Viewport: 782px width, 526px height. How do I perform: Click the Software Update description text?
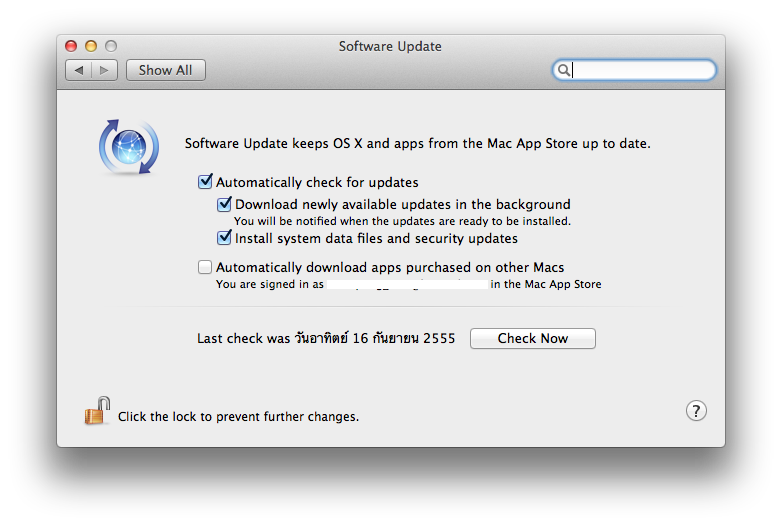pyautogui.click(x=417, y=144)
